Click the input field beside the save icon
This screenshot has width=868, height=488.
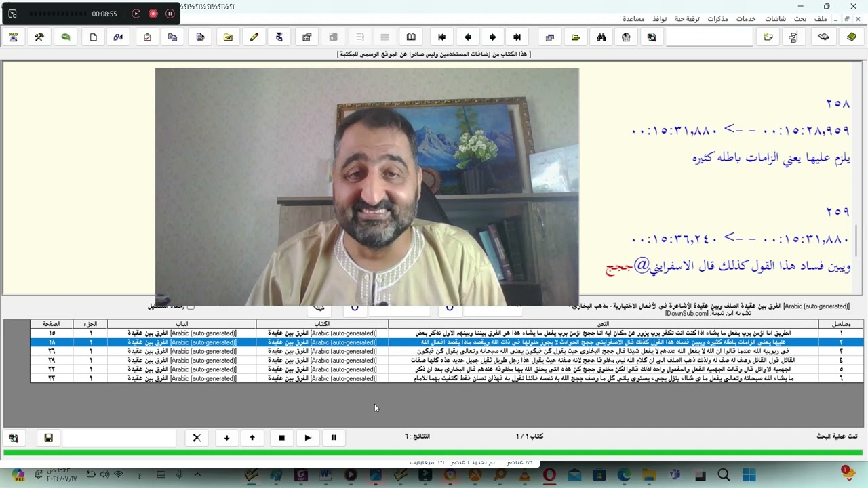[119, 438]
